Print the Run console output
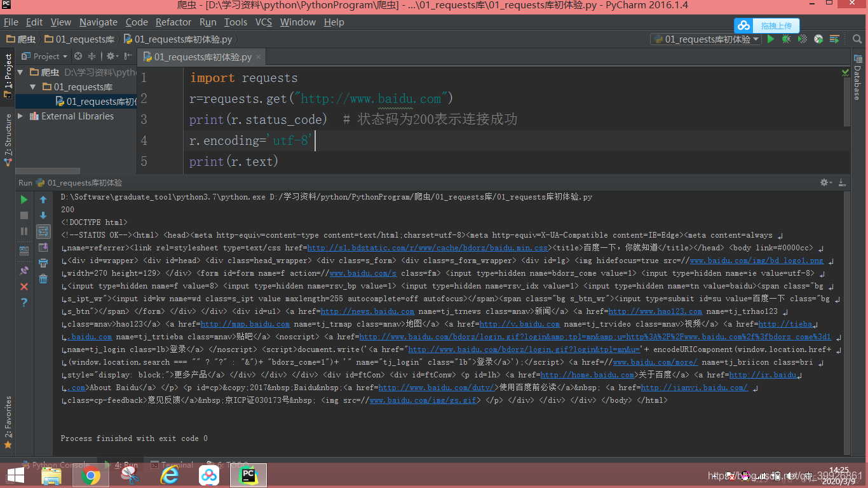Image resolution: width=868 pixels, height=488 pixels. [x=43, y=263]
